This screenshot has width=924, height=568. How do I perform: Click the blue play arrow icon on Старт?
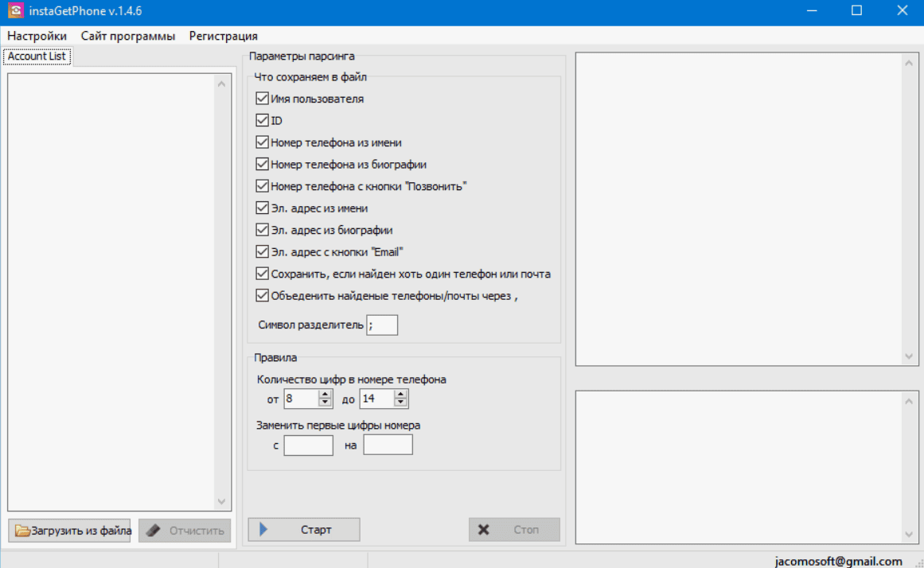[x=263, y=529]
